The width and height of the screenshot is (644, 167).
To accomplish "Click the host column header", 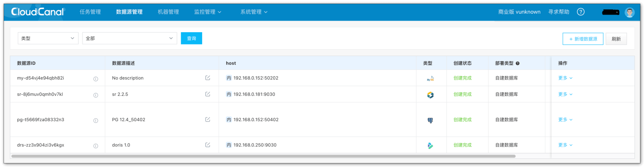I will pyautogui.click(x=231, y=63).
